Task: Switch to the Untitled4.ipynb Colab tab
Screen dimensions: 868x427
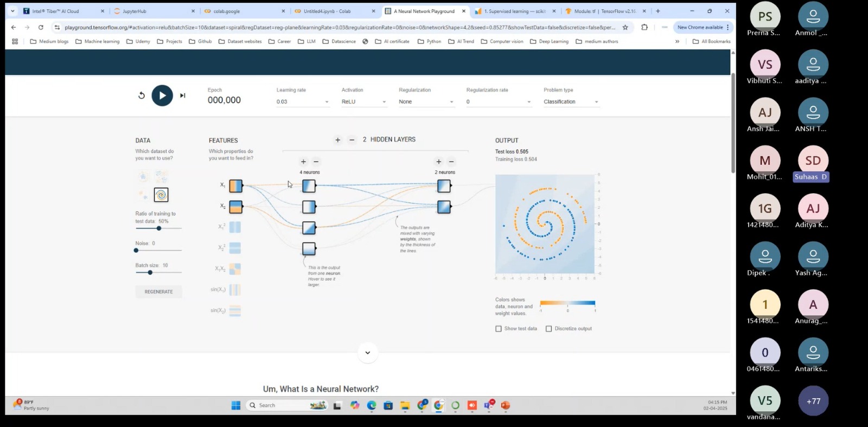Action: click(x=332, y=11)
